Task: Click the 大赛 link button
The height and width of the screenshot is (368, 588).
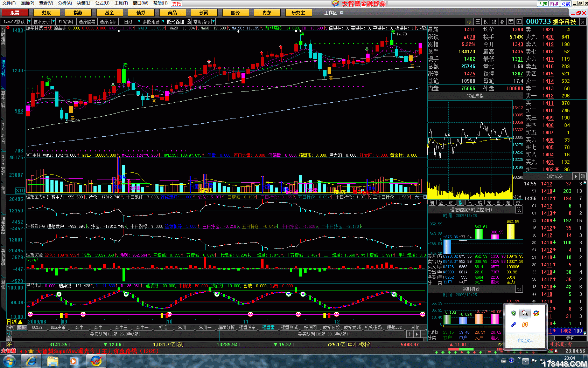Action: [542, 4]
